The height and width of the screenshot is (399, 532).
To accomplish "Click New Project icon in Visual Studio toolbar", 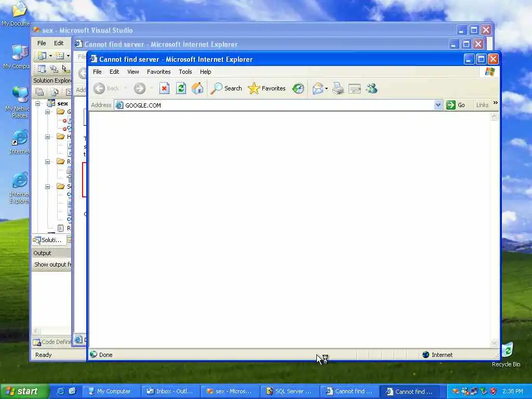I will (x=42, y=56).
